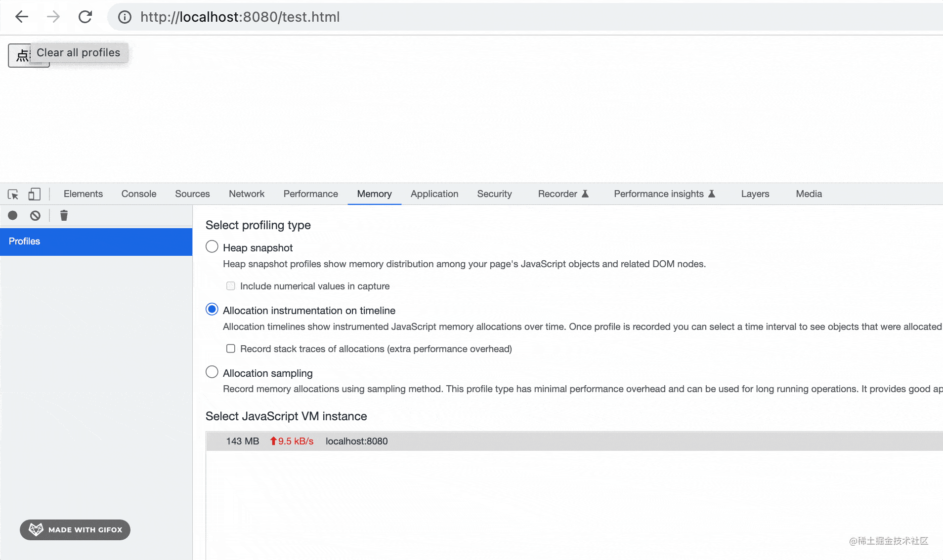Switch to the Application tab
This screenshot has width=943, height=560.
[434, 194]
